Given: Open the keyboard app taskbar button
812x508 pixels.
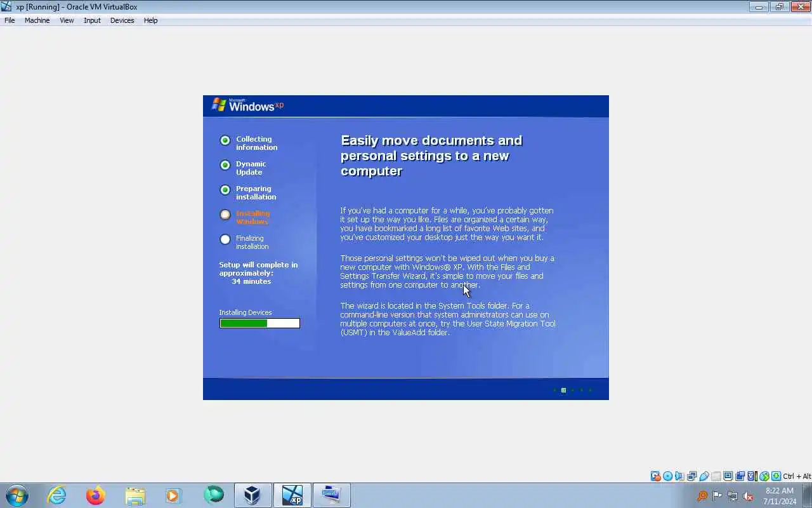Looking at the screenshot, I should tap(332, 495).
